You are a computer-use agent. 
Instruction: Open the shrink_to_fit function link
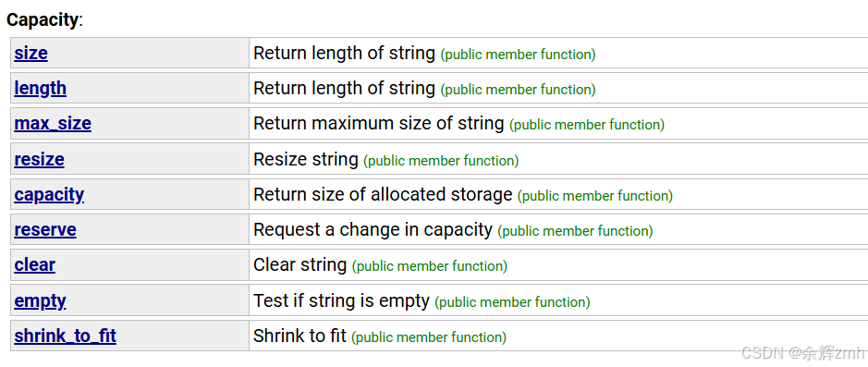tap(66, 336)
